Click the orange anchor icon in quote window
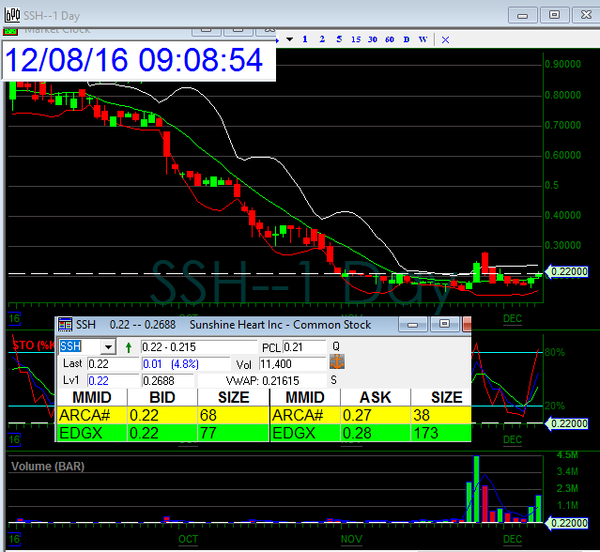 coord(337,361)
